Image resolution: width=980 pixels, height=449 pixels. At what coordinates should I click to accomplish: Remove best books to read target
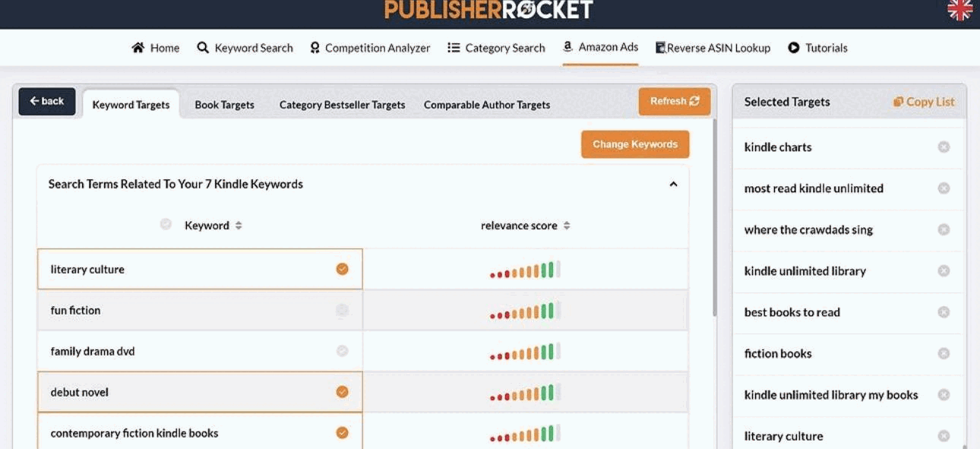[944, 312]
